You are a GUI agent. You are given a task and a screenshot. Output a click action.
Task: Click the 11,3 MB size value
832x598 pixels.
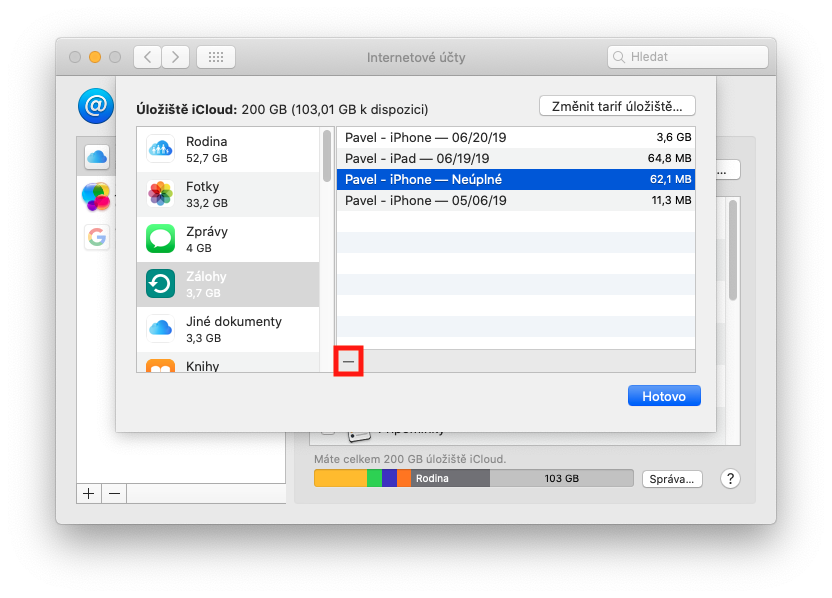point(671,201)
